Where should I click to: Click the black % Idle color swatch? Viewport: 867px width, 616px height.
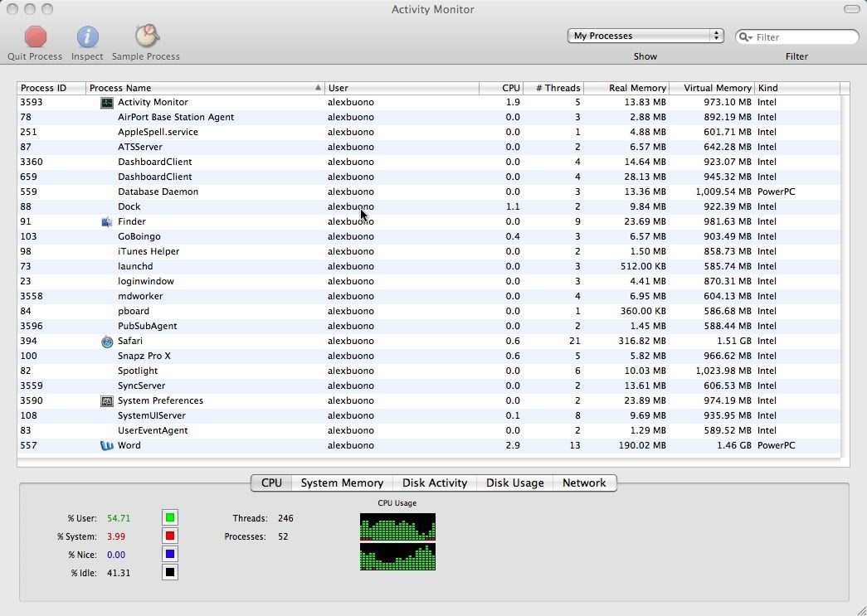[170, 572]
